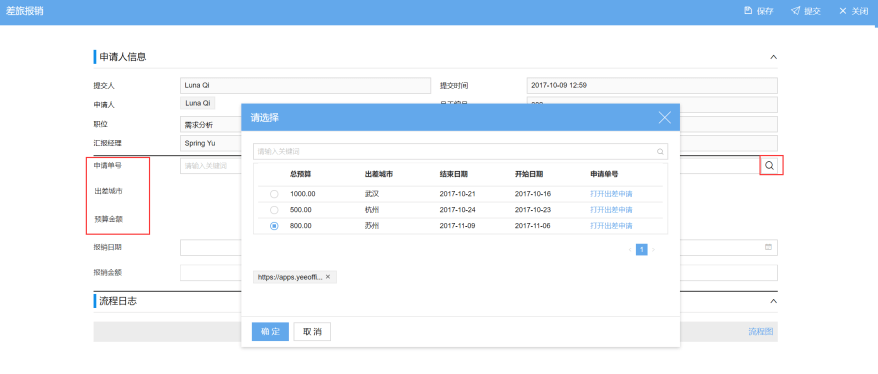Click the Save (保存) icon button

click(758, 11)
